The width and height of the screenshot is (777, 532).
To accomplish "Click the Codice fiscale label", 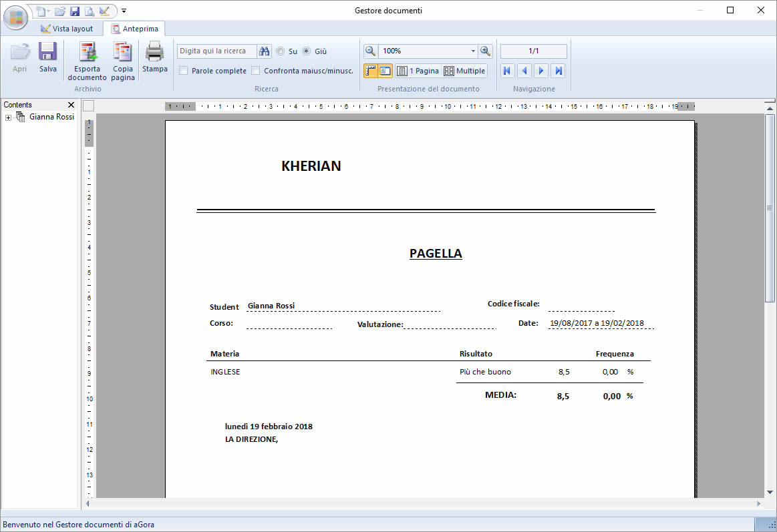I will tap(513, 304).
